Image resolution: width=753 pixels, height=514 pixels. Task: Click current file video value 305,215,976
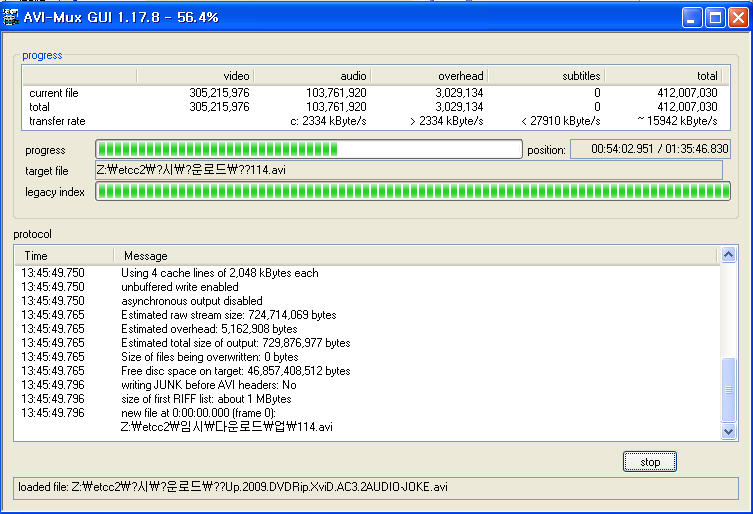point(219,93)
